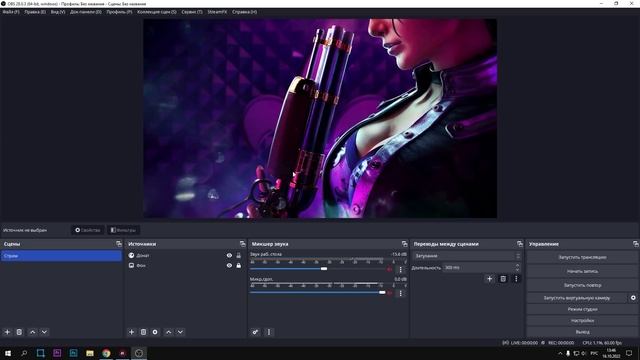The image size is (640, 360).
Task: Hide the Донат source with eye icon
Action: [229, 256]
